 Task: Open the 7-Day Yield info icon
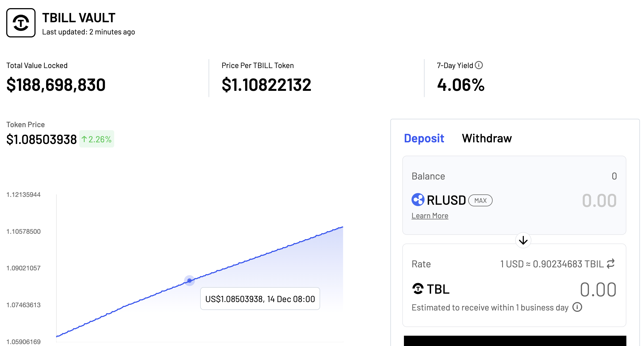479,65
